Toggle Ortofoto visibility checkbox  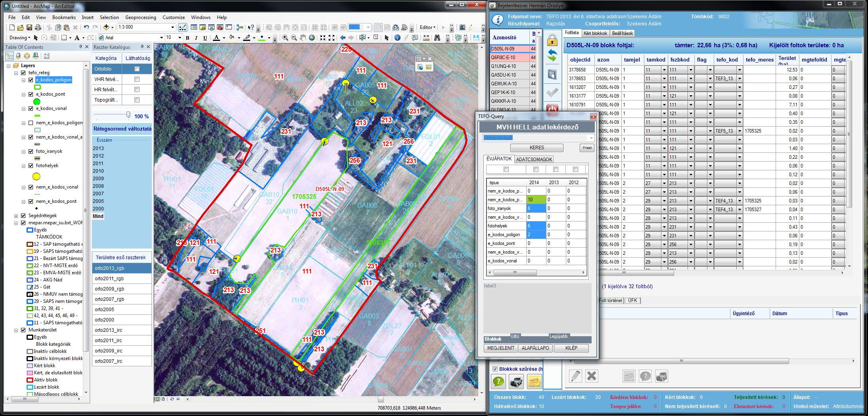pos(137,69)
